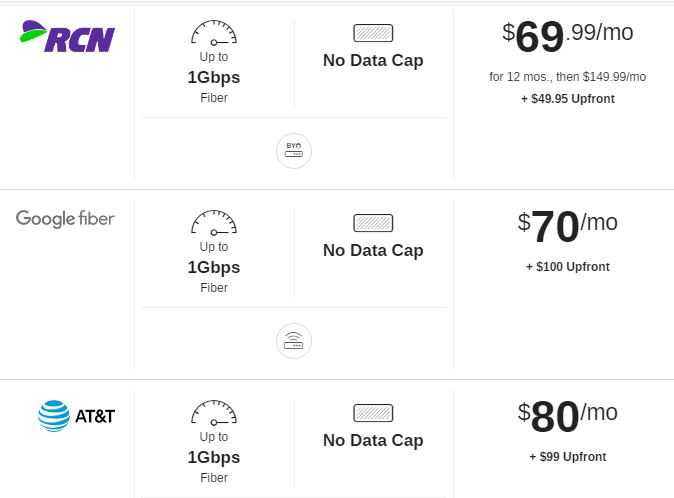The image size is (674, 498).
Task: Click the data cap icon in AT&T row
Action: click(x=373, y=413)
